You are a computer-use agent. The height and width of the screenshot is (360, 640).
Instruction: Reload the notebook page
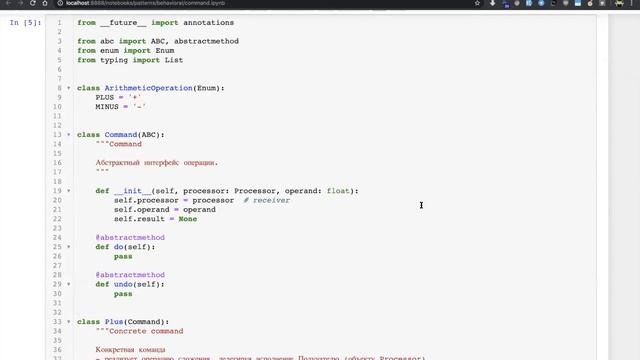(33, 3)
